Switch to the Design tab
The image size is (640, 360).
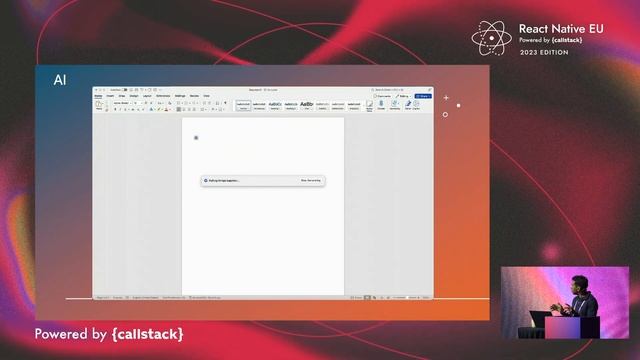(x=134, y=96)
